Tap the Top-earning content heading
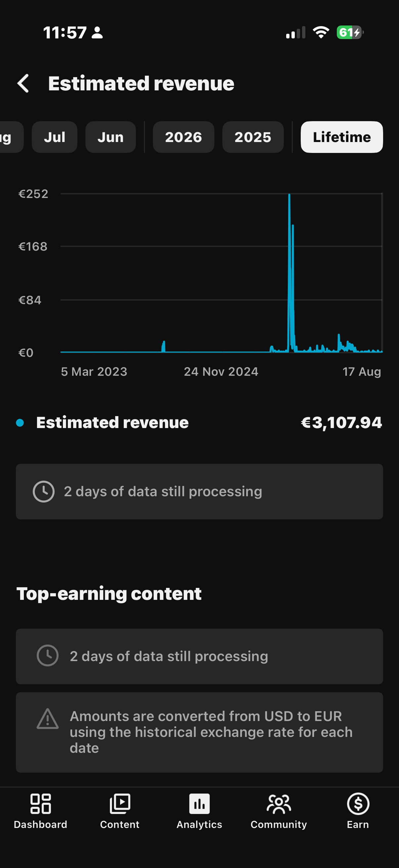The height and width of the screenshot is (868, 399). 109,594
